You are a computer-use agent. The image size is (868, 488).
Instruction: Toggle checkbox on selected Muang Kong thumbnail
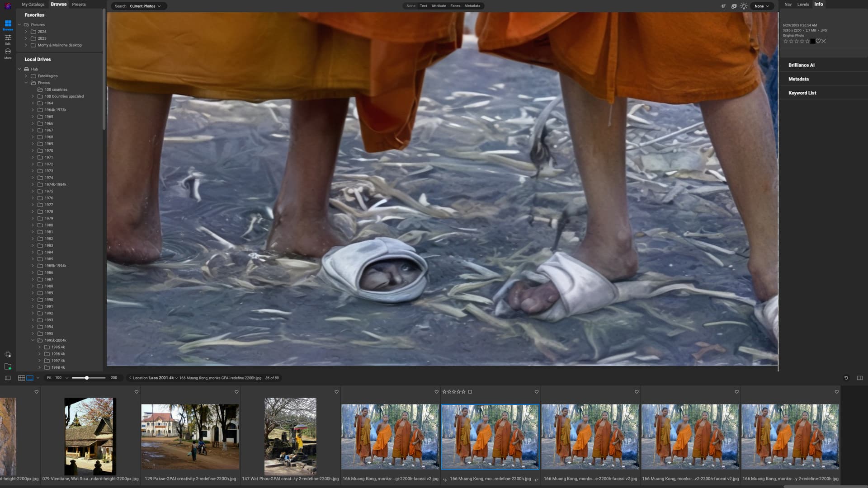point(470,392)
